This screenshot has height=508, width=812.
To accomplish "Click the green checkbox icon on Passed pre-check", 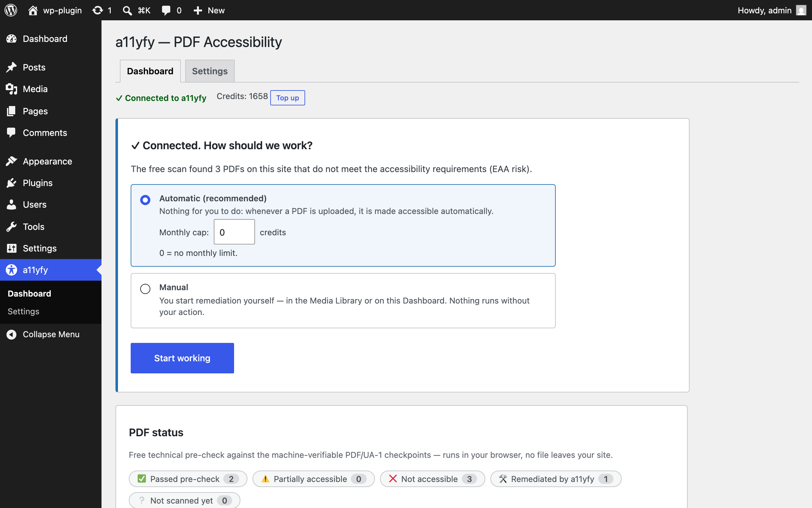I will 141,478.
